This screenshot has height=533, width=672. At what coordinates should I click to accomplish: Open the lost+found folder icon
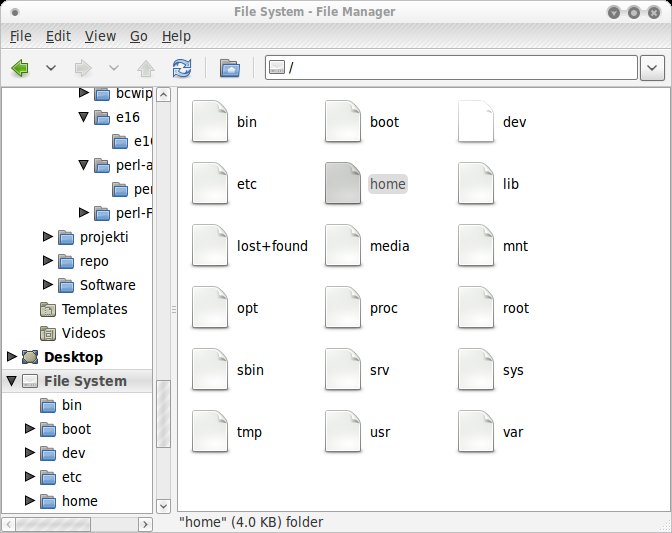click(x=210, y=246)
